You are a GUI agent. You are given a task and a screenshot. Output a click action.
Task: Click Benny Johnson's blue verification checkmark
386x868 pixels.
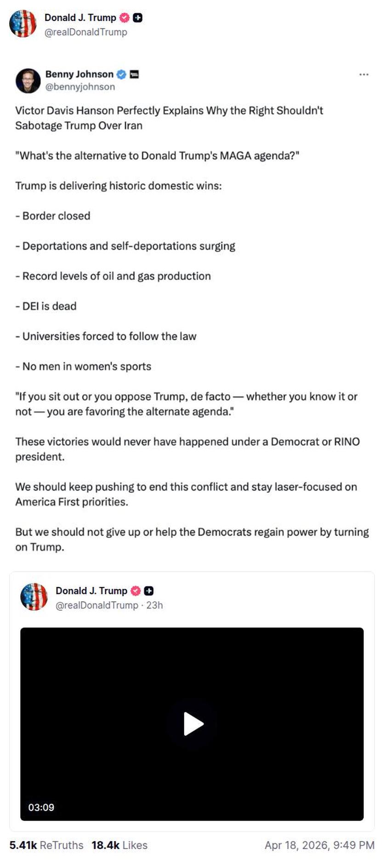[120, 74]
